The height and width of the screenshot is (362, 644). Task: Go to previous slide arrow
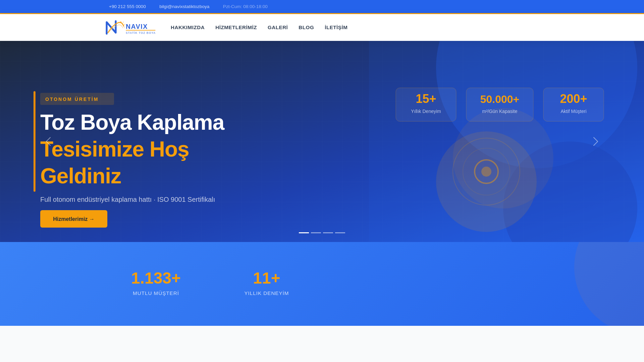pos(48,141)
